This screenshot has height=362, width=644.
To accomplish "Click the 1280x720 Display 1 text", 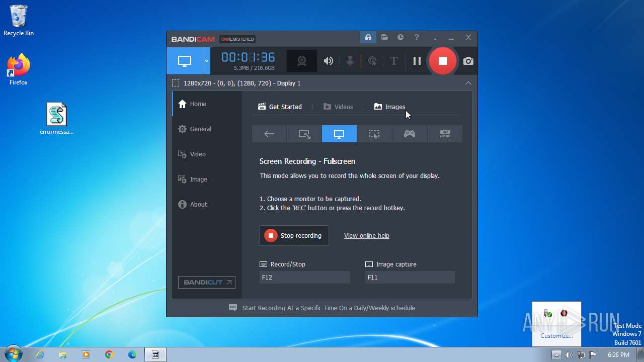I will (242, 83).
